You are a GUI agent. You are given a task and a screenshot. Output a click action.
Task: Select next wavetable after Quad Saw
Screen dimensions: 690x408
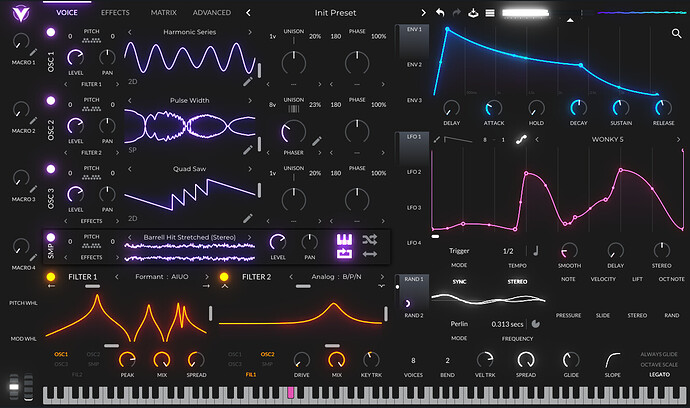click(249, 169)
